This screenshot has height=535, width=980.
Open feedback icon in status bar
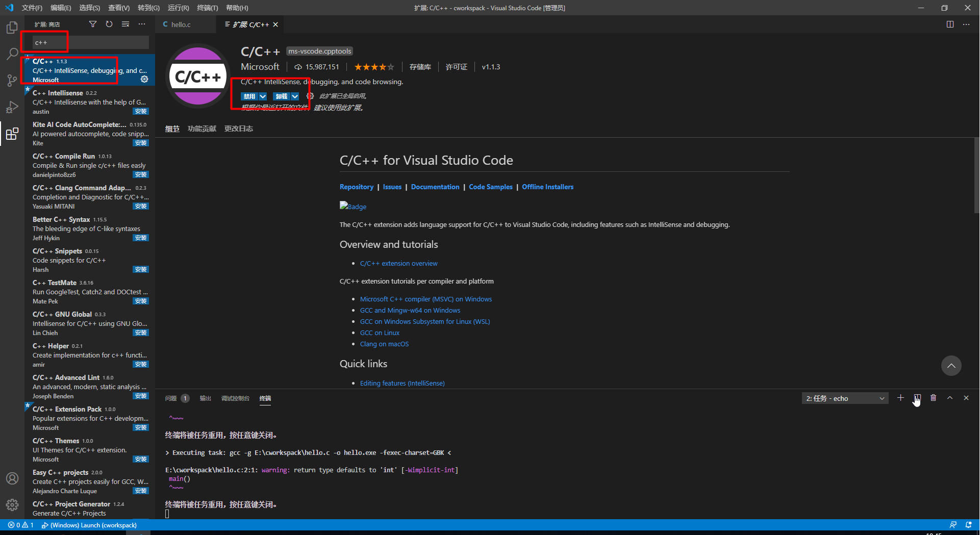(x=953, y=525)
